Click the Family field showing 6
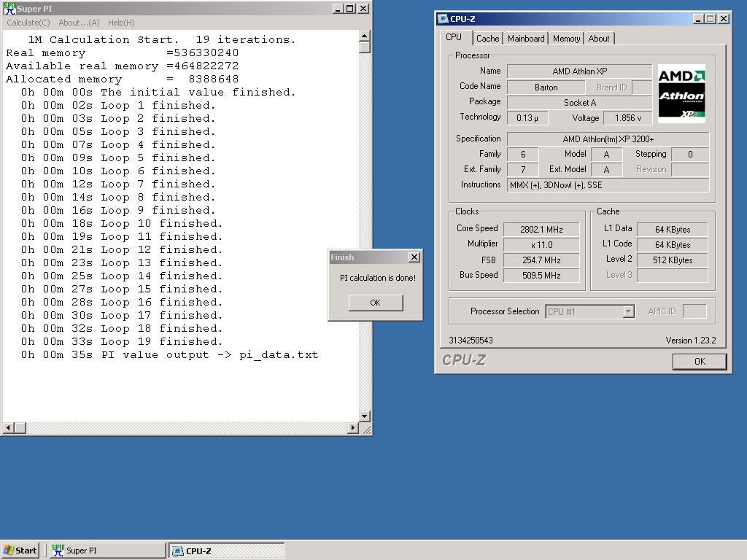This screenshot has width=747, height=560. [522, 155]
